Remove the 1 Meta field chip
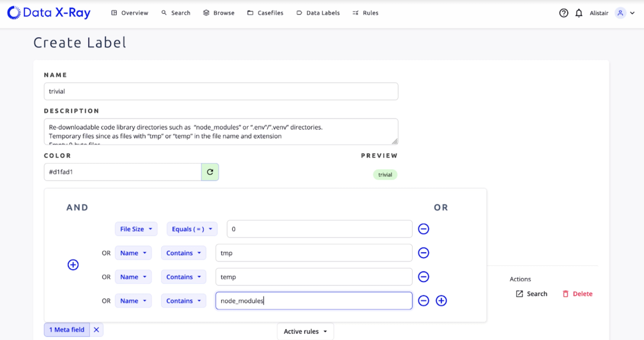The image size is (644, 340). [96, 329]
